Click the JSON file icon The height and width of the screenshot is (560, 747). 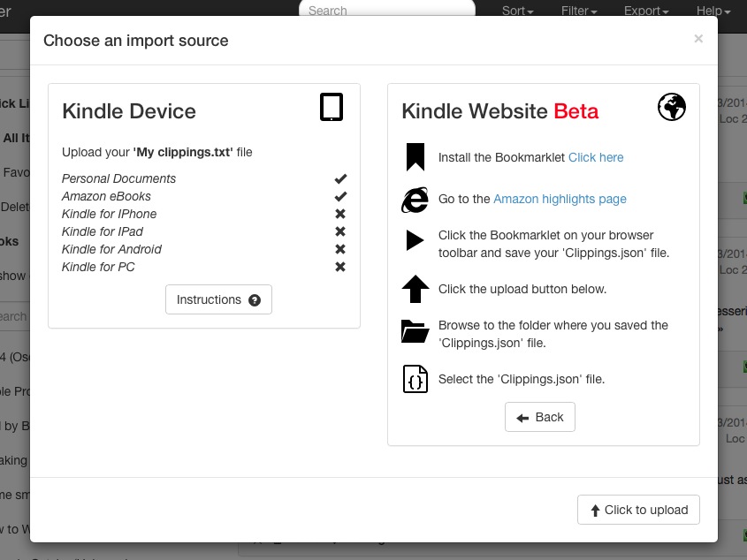coord(415,379)
